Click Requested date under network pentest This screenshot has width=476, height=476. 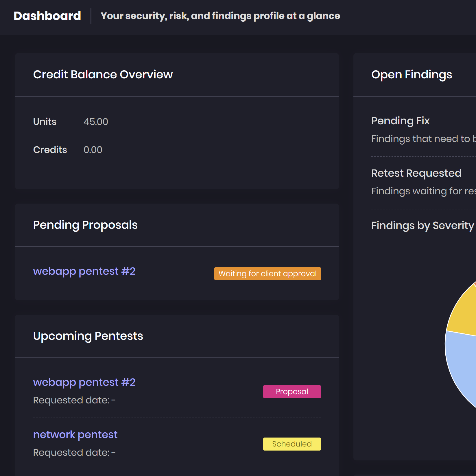point(74,453)
